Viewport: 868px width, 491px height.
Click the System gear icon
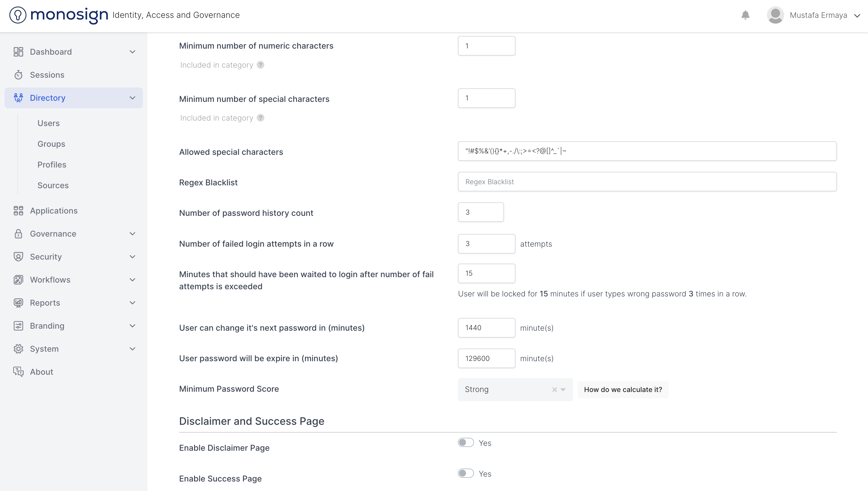pos(18,349)
